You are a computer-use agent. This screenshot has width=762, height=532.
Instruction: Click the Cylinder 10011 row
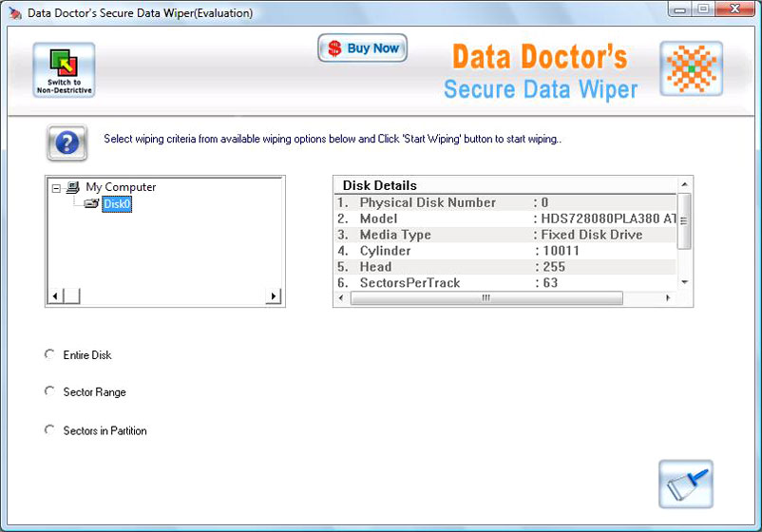click(x=505, y=251)
